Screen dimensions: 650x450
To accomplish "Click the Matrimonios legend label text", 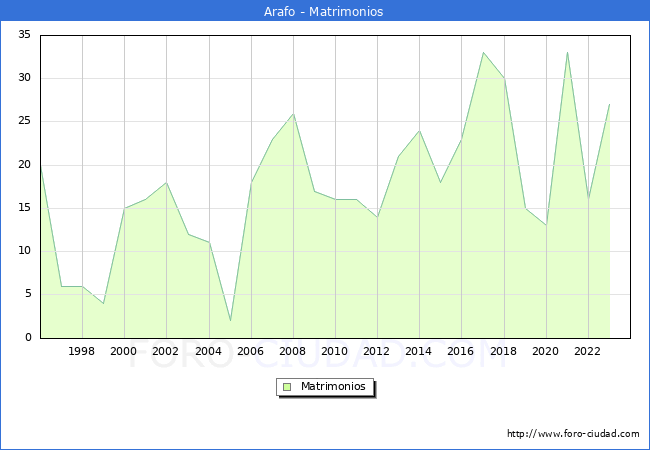I will pos(333,387).
